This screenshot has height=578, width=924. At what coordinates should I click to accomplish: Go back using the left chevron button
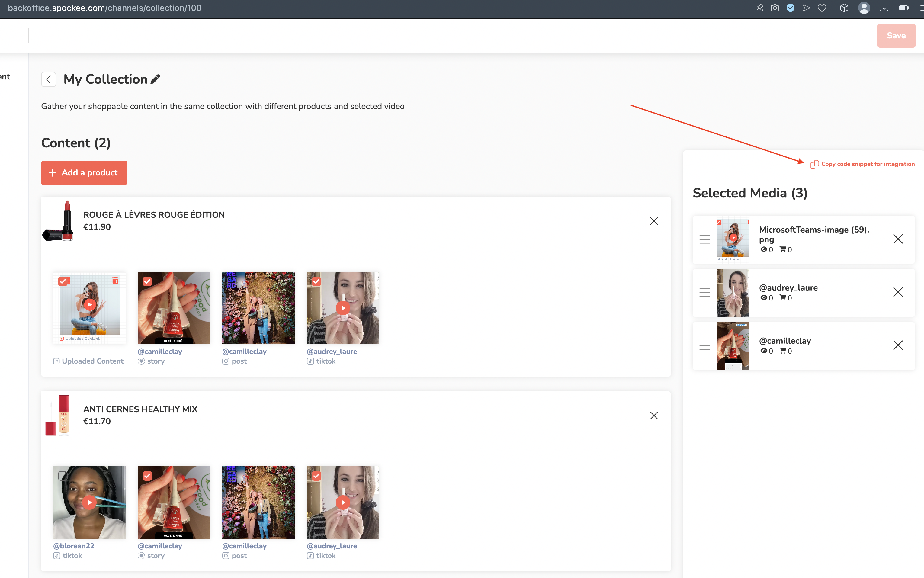(x=49, y=79)
